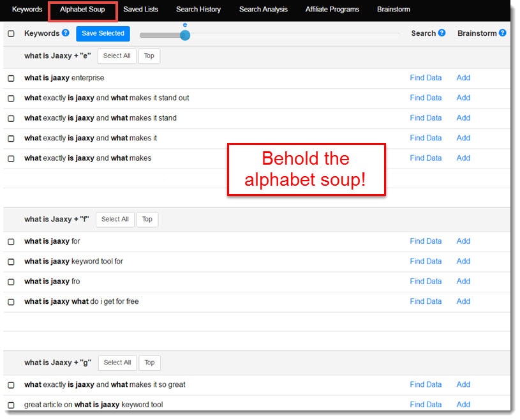Open the Keywords help question-mark icon
This screenshot has width=520, height=420.
pos(66,33)
